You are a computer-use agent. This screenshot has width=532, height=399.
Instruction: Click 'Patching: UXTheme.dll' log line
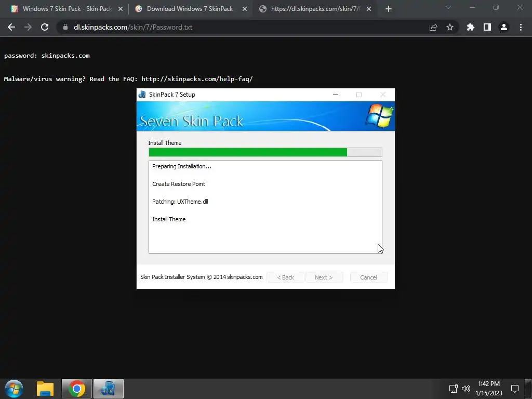point(180,202)
